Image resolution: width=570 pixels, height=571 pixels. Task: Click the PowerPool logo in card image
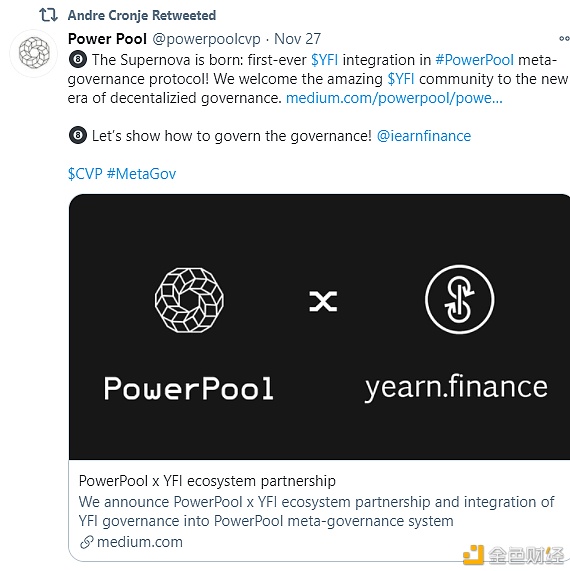(189, 300)
